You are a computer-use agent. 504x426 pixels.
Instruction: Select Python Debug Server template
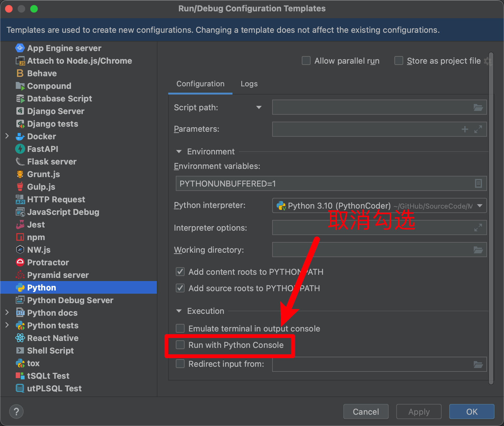[x=79, y=300]
